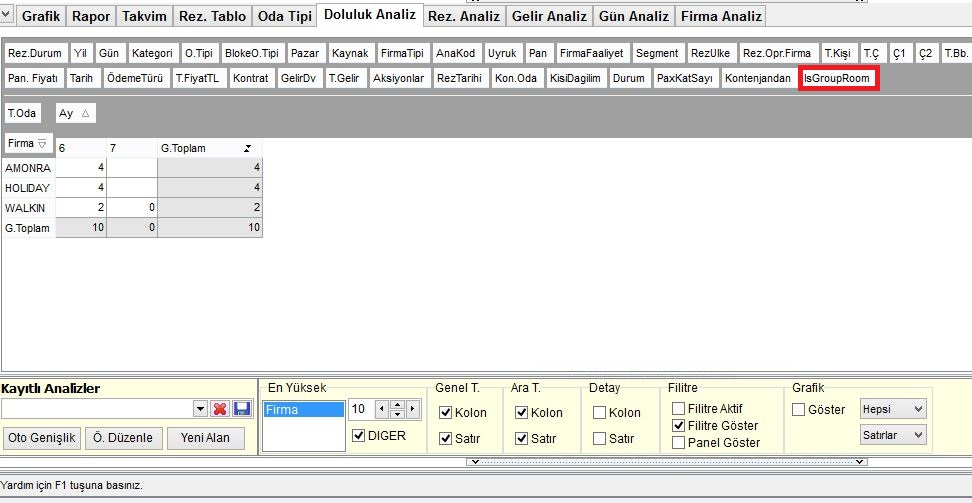
Task: Select the Aksiyonlar field button
Action: tap(399, 79)
